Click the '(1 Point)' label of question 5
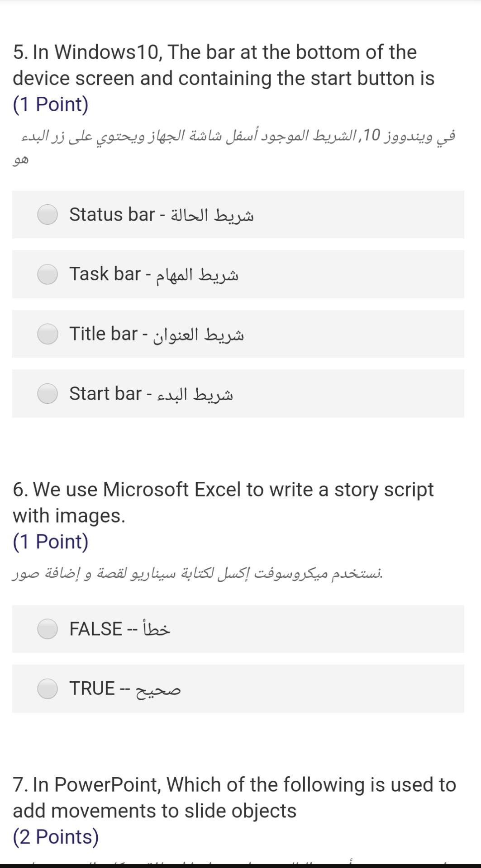This screenshot has height=868, width=481. (x=51, y=104)
